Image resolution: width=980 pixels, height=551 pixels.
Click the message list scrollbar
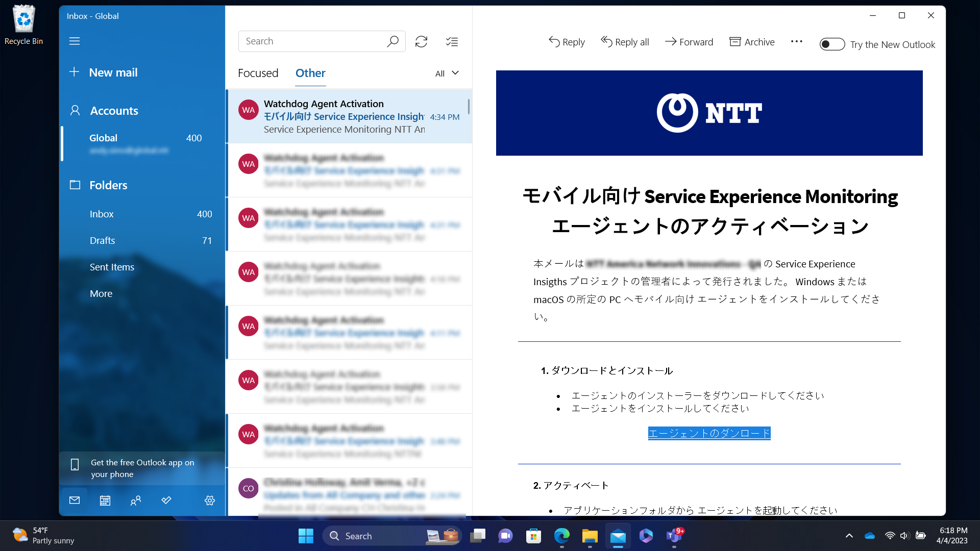click(469, 107)
